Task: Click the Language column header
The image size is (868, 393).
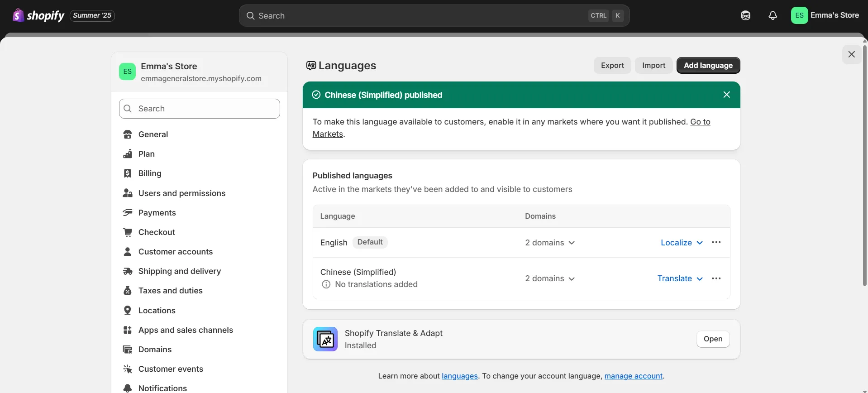Action: click(338, 216)
